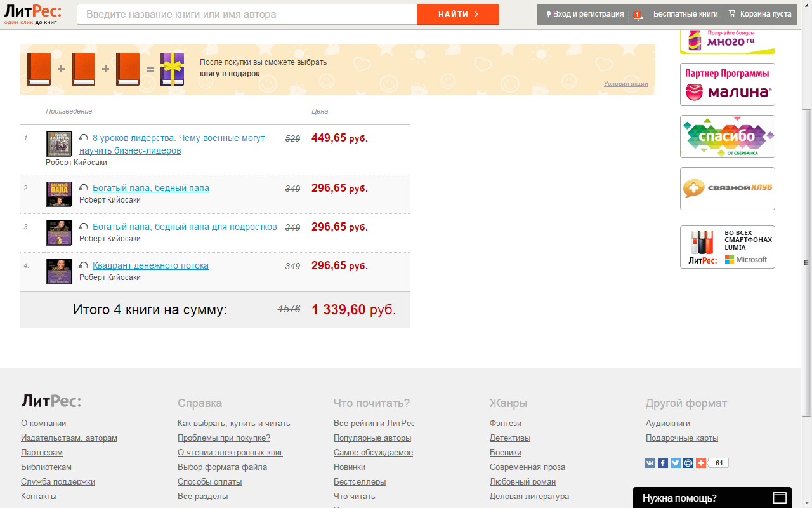The height and width of the screenshot is (508, 812).
Task: Click the 'Спасибо от Сбербанка' partner banner
Action: (x=728, y=137)
